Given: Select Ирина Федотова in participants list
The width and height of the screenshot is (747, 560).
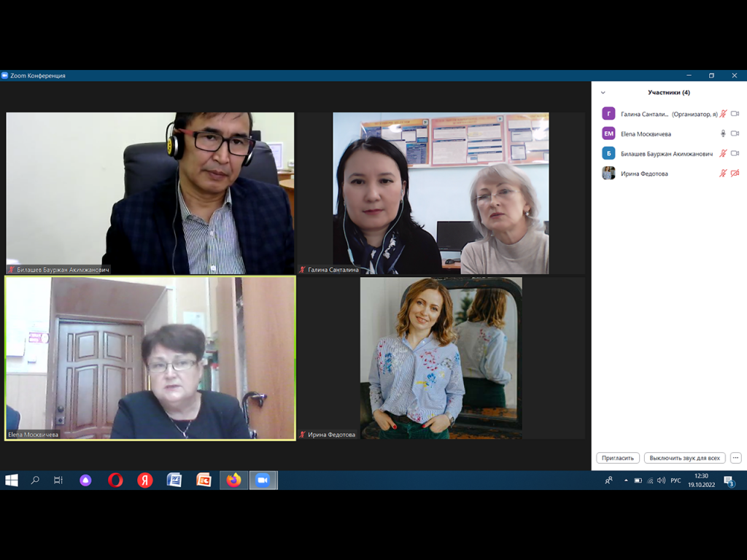Looking at the screenshot, I should pos(644,174).
